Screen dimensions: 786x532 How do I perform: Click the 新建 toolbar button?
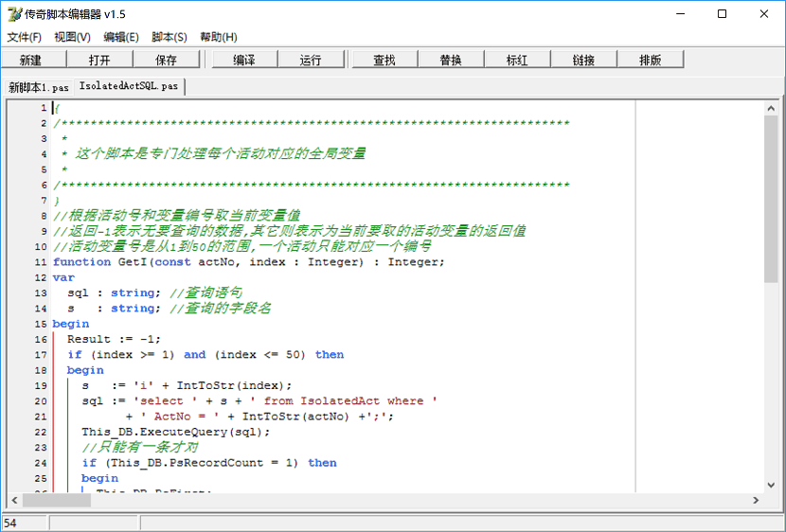click(30, 60)
